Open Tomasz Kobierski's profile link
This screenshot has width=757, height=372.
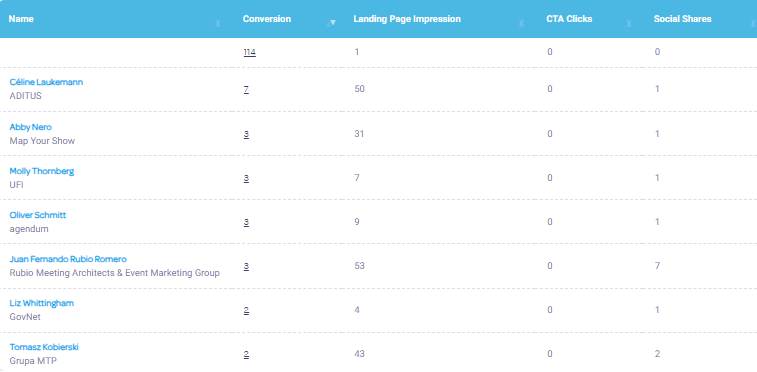click(x=44, y=347)
